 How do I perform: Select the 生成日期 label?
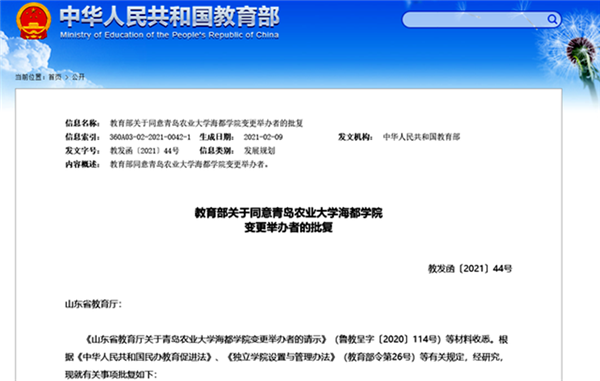click(217, 137)
